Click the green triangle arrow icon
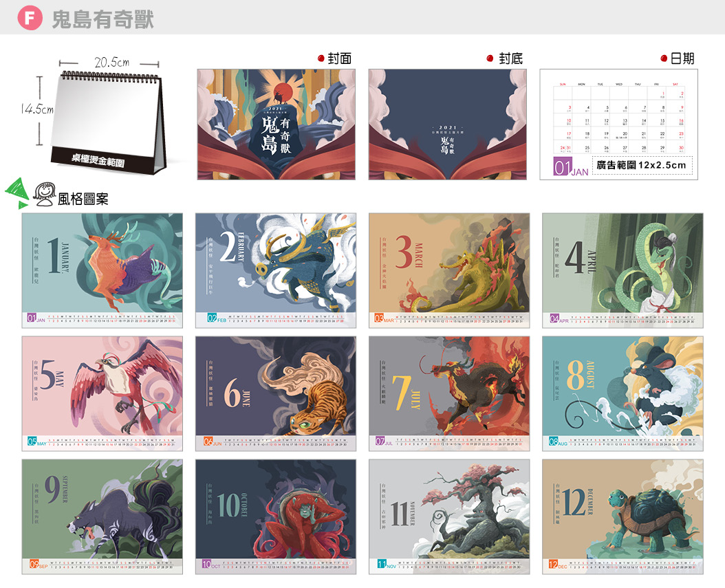The height and width of the screenshot is (588, 725). point(17,193)
